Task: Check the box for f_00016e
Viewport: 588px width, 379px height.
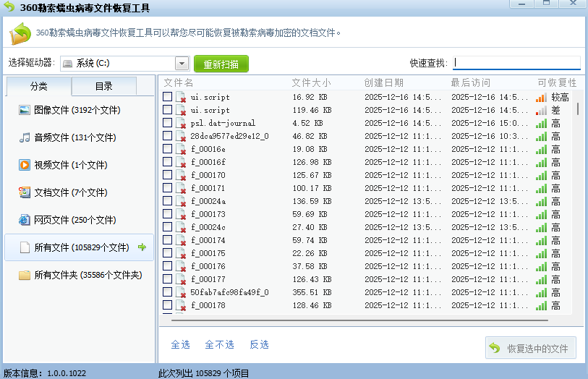Action: 167,149
